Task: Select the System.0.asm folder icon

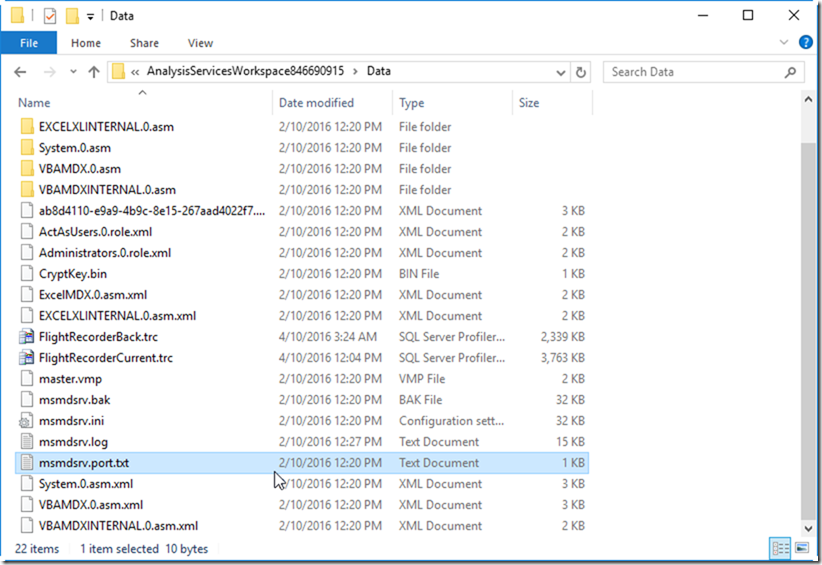Action: [27, 147]
